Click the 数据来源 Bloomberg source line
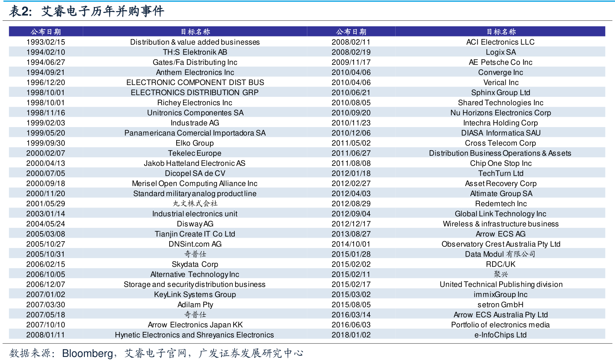 coord(156,353)
